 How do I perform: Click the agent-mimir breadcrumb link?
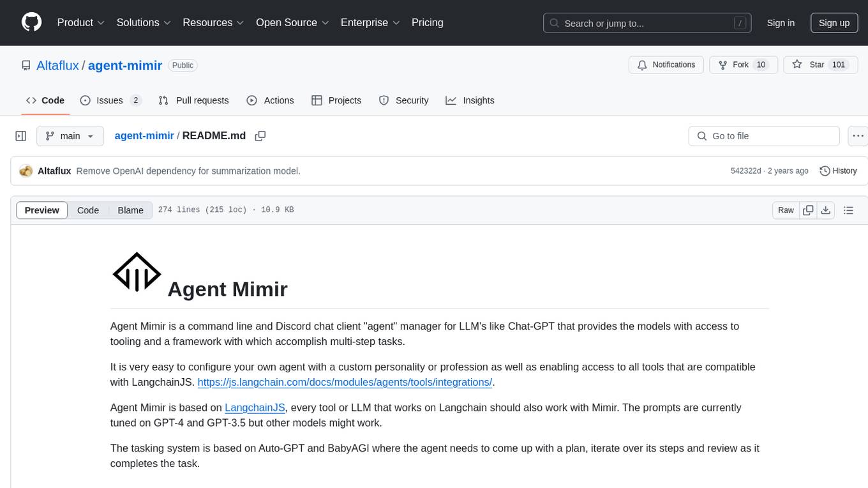[144, 135]
